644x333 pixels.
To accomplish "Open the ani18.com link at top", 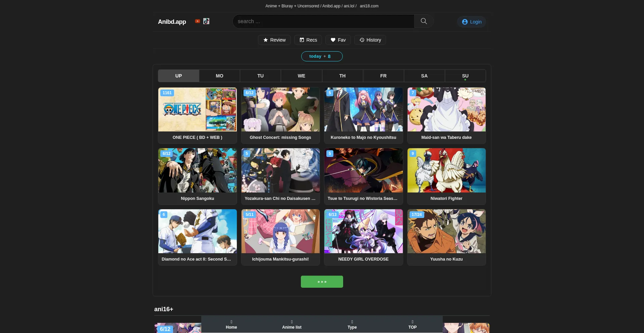I will tap(369, 6).
